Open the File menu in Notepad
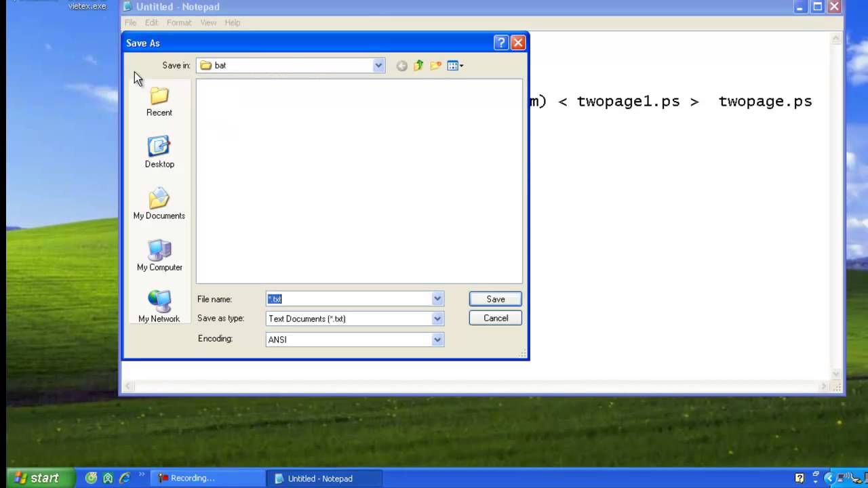This screenshot has width=868, height=488. pos(130,22)
